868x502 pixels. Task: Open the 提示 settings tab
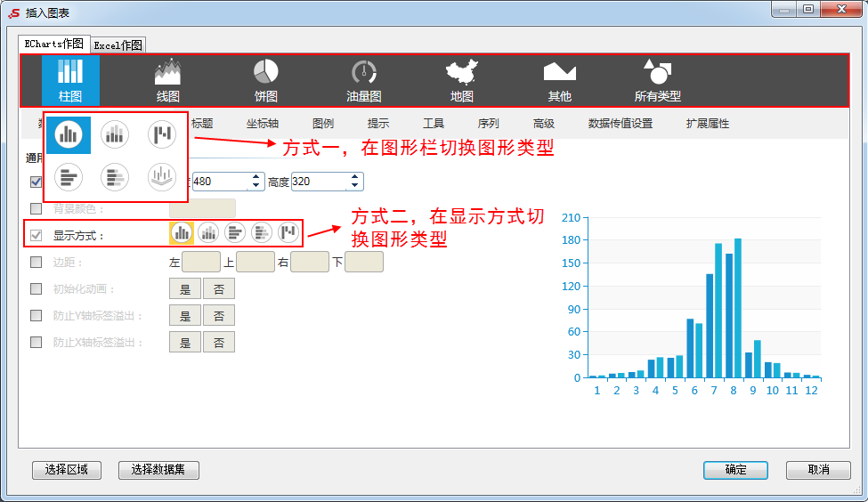tap(378, 124)
